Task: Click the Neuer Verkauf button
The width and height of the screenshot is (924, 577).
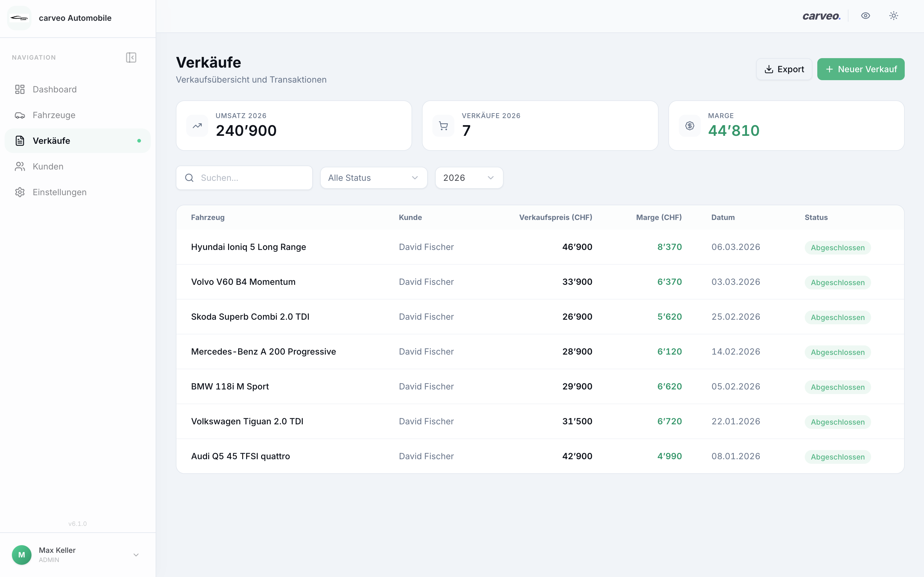Action: [861, 69]
